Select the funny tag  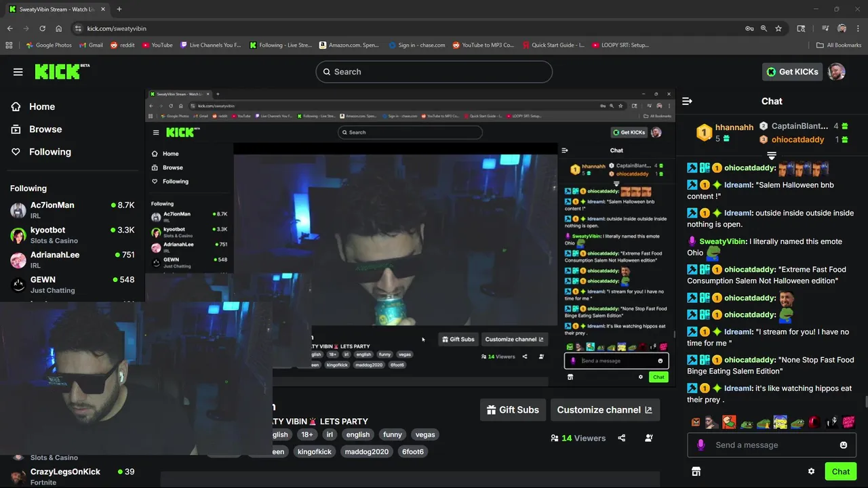(x=393, y=434)
